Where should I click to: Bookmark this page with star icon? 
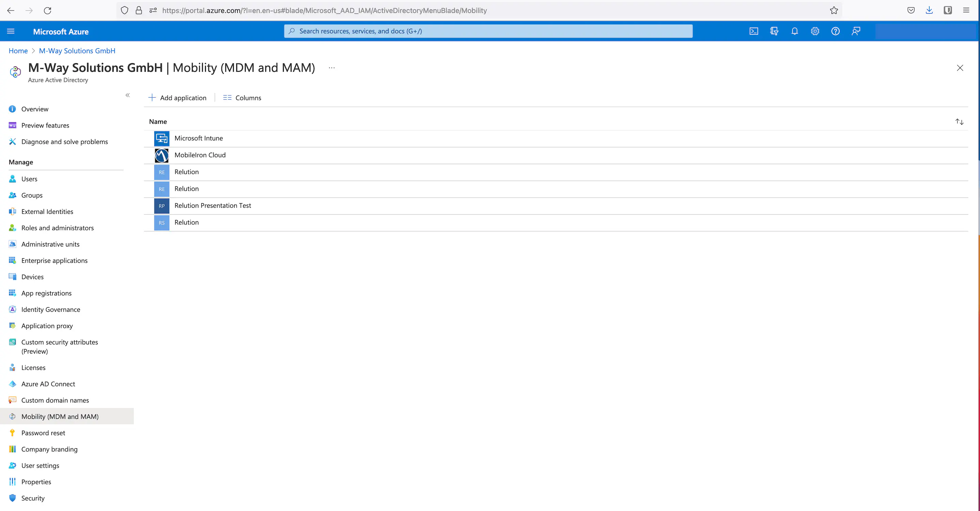[x=834, y=10]
